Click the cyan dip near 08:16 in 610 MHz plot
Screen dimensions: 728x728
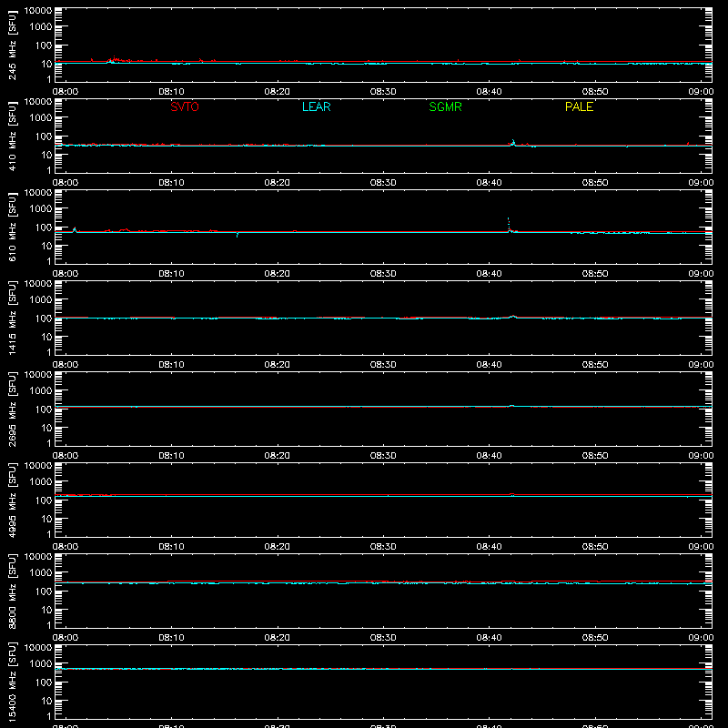(238, 235)
